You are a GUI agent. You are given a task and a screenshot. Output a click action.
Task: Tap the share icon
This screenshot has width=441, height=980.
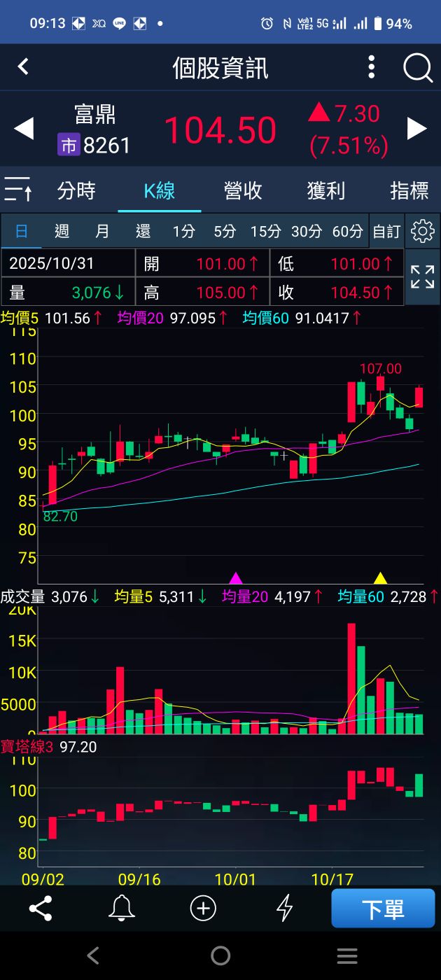click(x=41, y=909)
